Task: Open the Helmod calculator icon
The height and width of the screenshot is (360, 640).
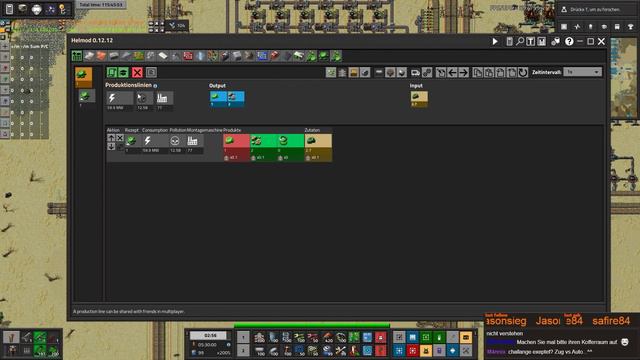Action: tap(509, 41)
